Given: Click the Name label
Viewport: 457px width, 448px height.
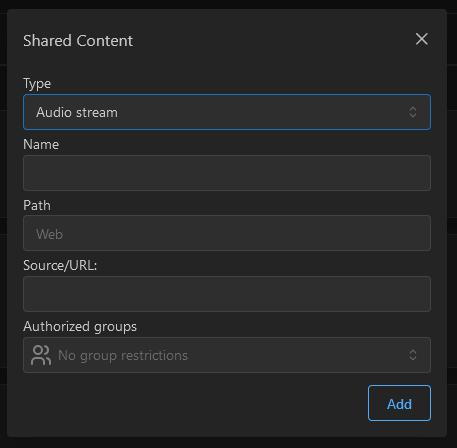Looking at the screenshot, I should pyautogui.click(x=41, y=145).
